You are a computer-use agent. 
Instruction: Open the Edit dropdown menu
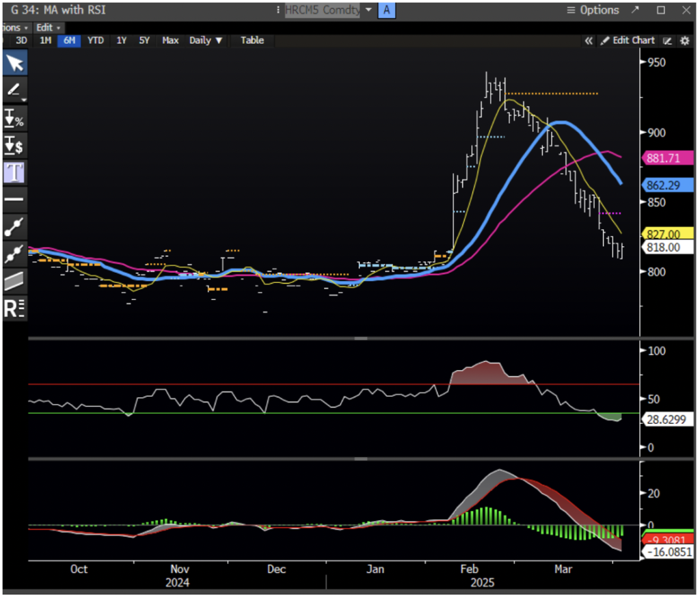(x=47, y=27)
